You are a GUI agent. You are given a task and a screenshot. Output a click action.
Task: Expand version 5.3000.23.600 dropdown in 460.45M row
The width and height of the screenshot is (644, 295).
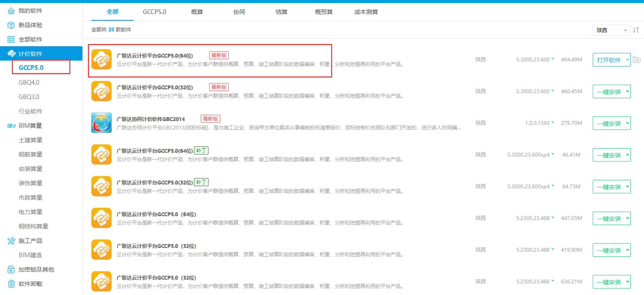553,91
